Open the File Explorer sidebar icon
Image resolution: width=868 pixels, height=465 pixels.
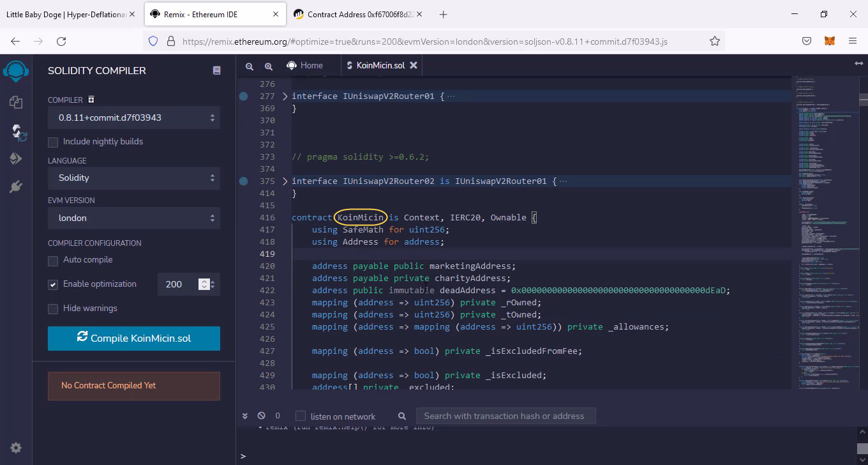pyautogui.click(x=16, y=102)
